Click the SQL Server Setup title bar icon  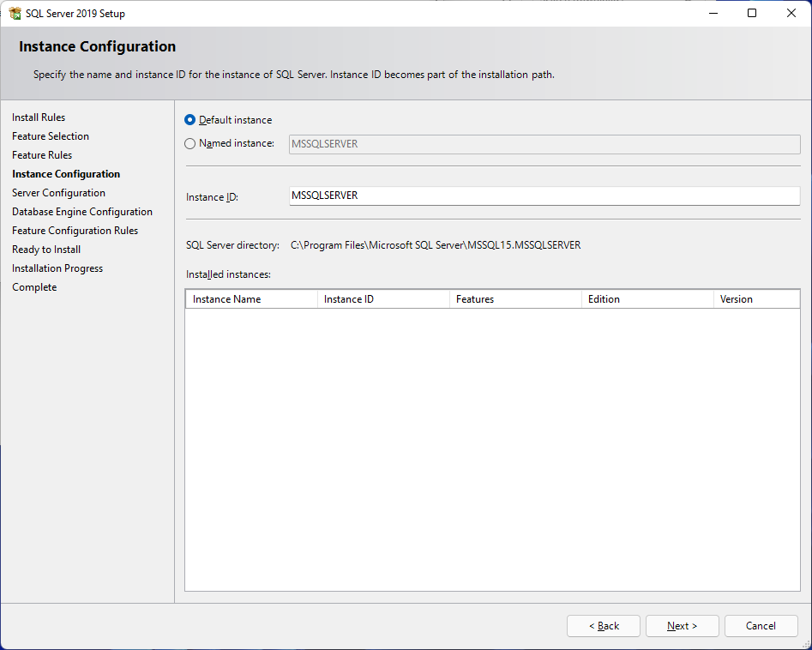15,14
